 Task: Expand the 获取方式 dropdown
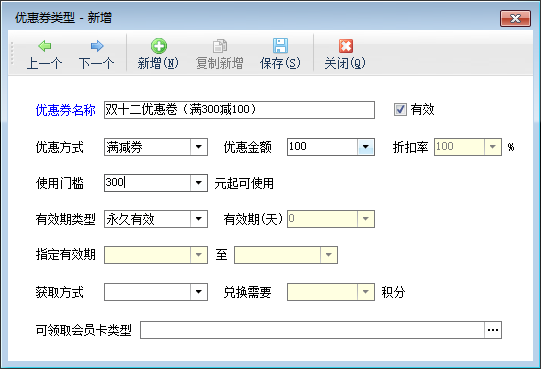(x=198, y=292)
